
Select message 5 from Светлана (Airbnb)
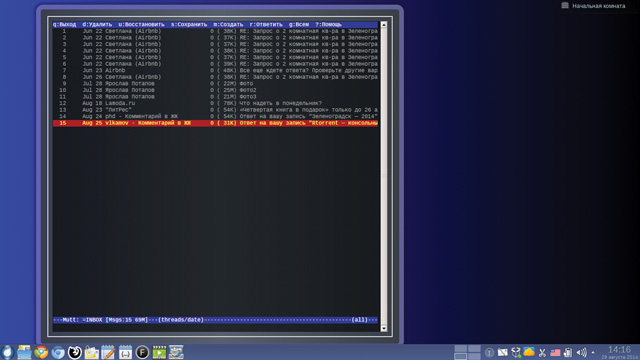(x=215, y=57)
